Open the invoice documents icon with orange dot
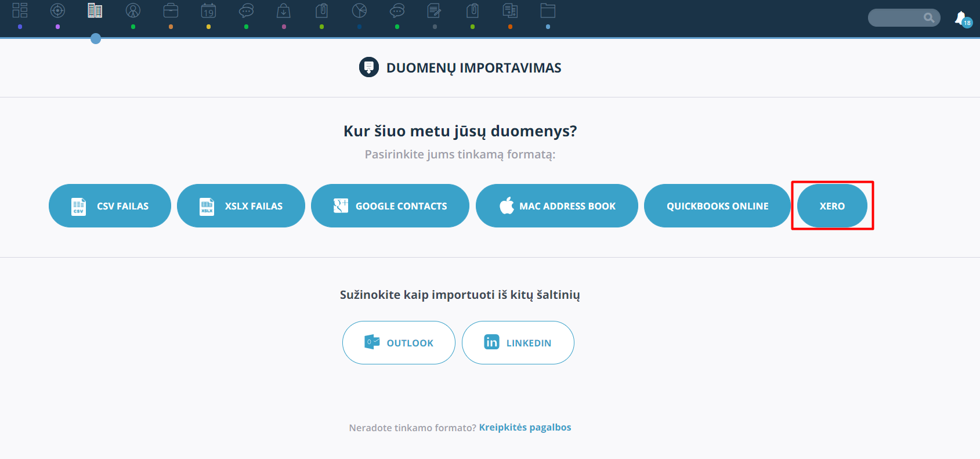The height and width of the screenshot is (459, 980). [510, 10]
